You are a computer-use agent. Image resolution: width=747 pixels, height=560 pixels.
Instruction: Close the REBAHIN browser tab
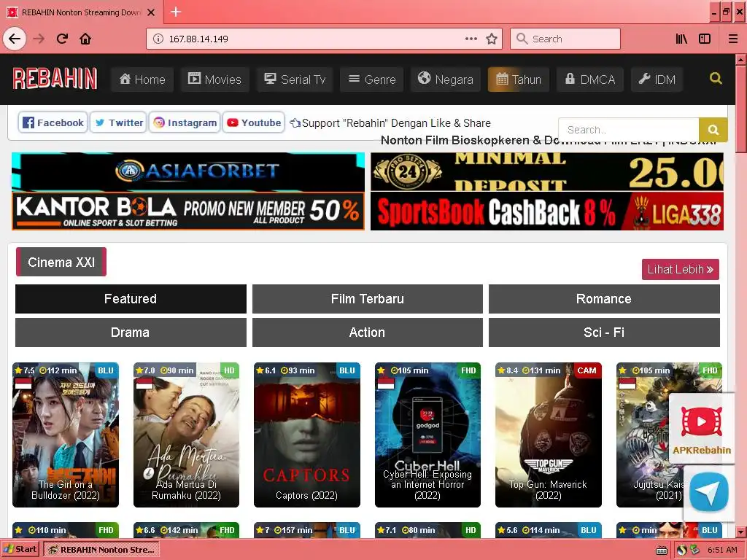(x=151, y=12)
